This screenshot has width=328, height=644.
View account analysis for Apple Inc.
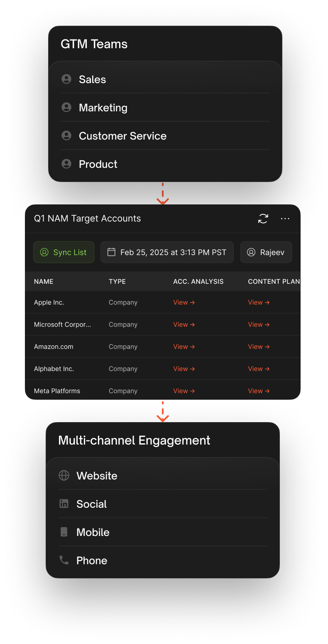pyautogui.click(x=184, y=302)
